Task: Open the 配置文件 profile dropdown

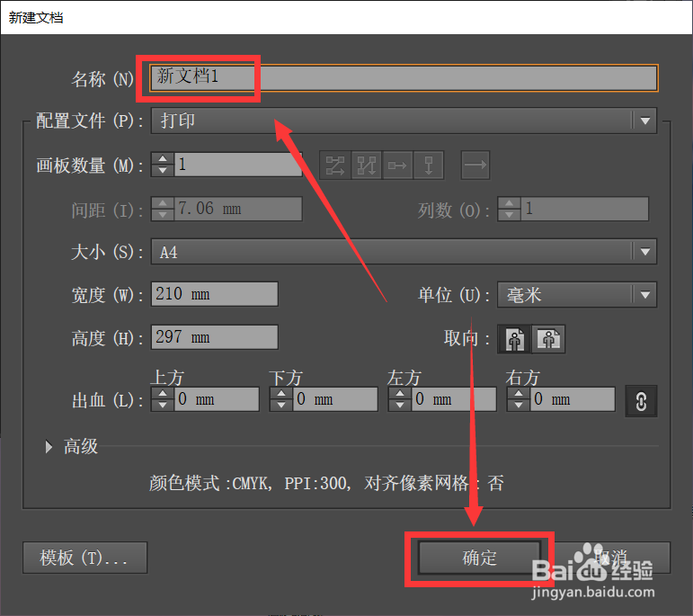Action: 404,121
